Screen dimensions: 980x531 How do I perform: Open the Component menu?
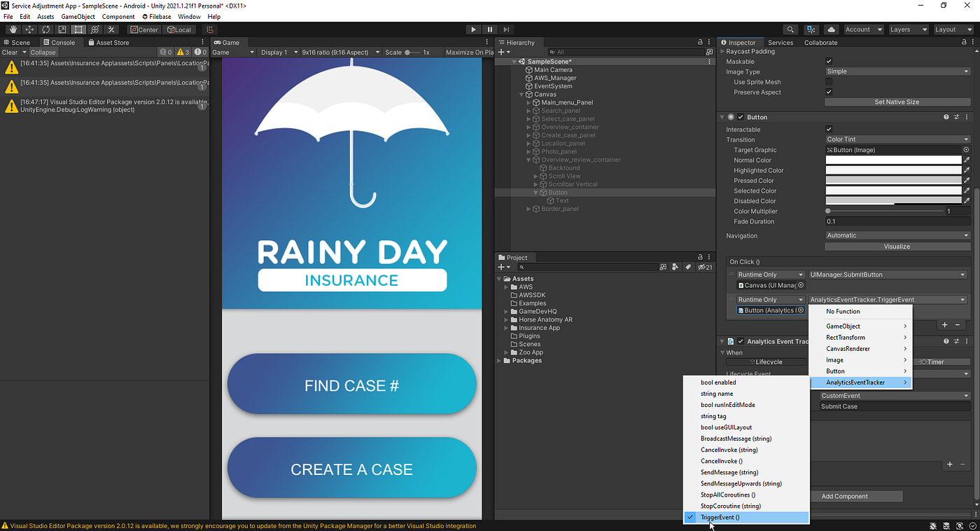pyautogui.click(x=118, y=17)
